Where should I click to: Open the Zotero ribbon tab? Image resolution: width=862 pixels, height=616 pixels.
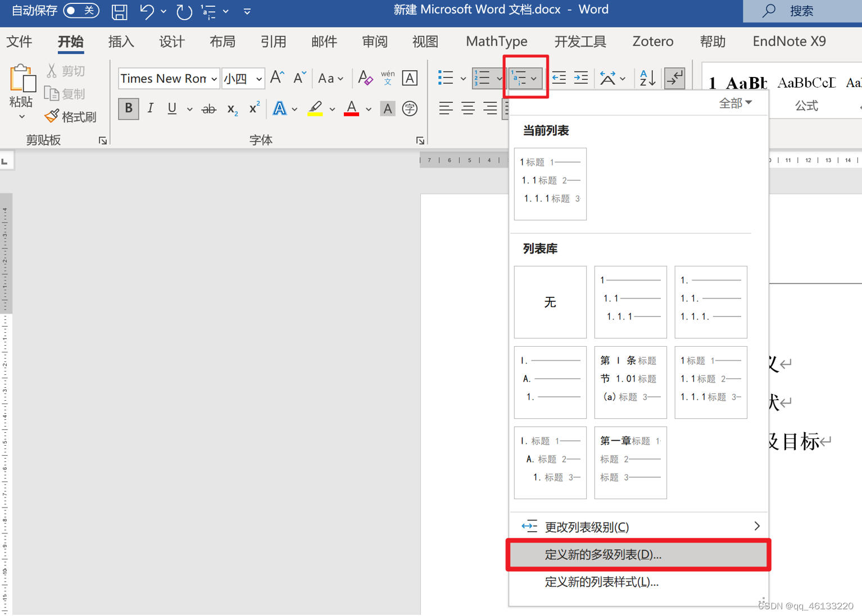click(x=653, y=42)
